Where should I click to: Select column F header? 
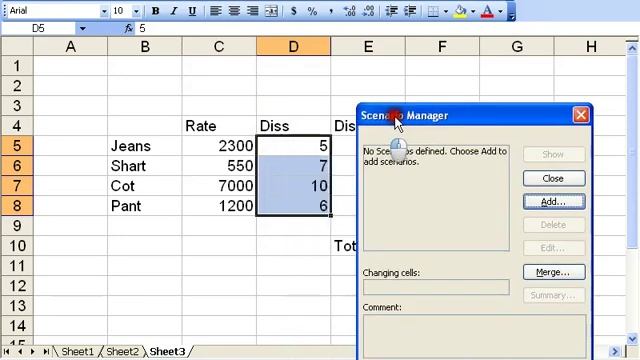pyautogui.click(x=442, y=47)
